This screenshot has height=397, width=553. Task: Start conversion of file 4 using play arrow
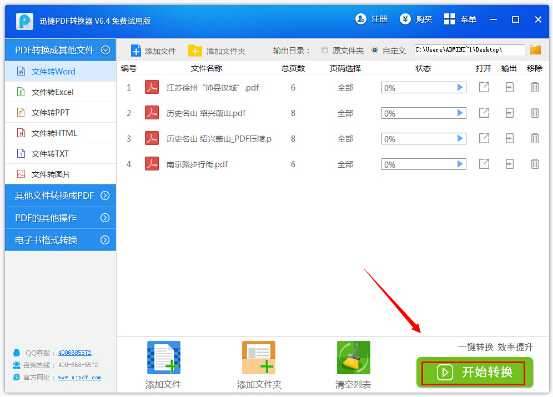tap(460, 164)
